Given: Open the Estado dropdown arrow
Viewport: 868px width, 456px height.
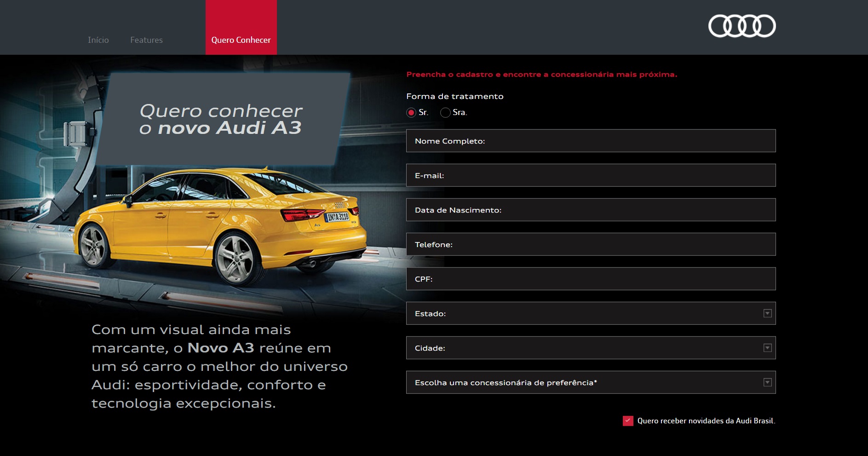Looking at the screenshot, I should [767, 313].
